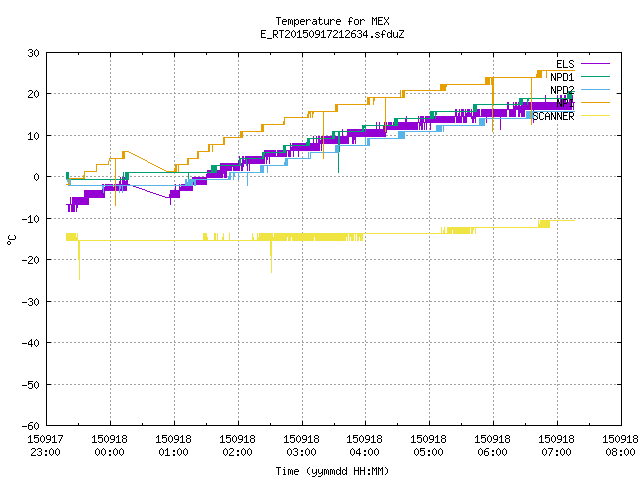Click the x-axis tick label 150918 00:00

coord(109,446)
